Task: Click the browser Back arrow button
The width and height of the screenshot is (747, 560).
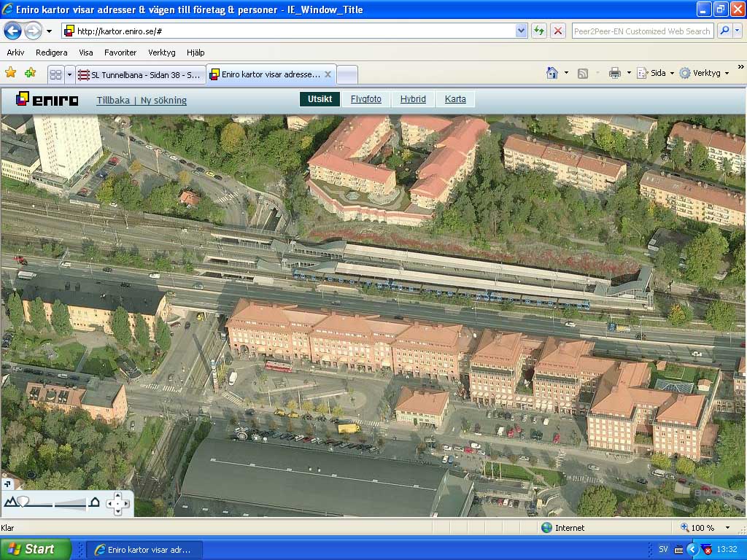Action: [x=12, y=31]
